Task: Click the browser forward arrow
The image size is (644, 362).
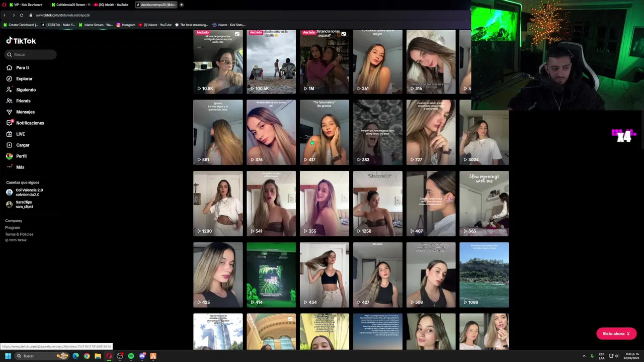Action: tap(14, 15)
